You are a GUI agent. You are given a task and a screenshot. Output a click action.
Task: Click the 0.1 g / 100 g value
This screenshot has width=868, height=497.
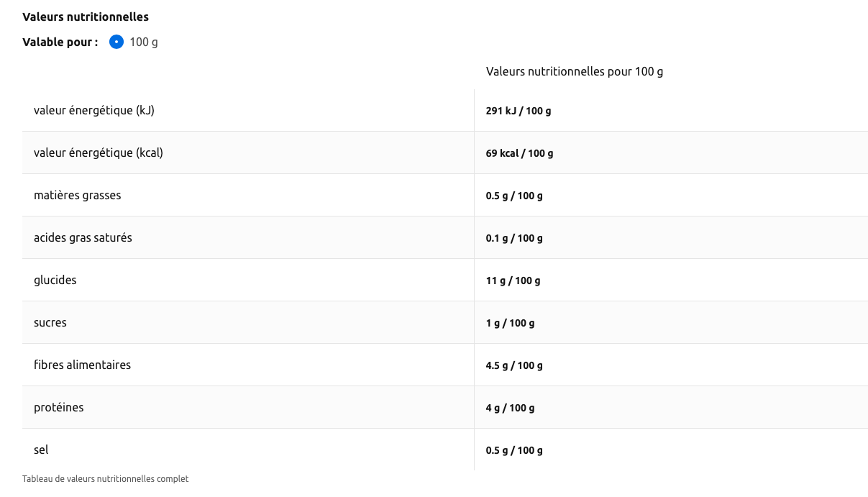[513, 238]
